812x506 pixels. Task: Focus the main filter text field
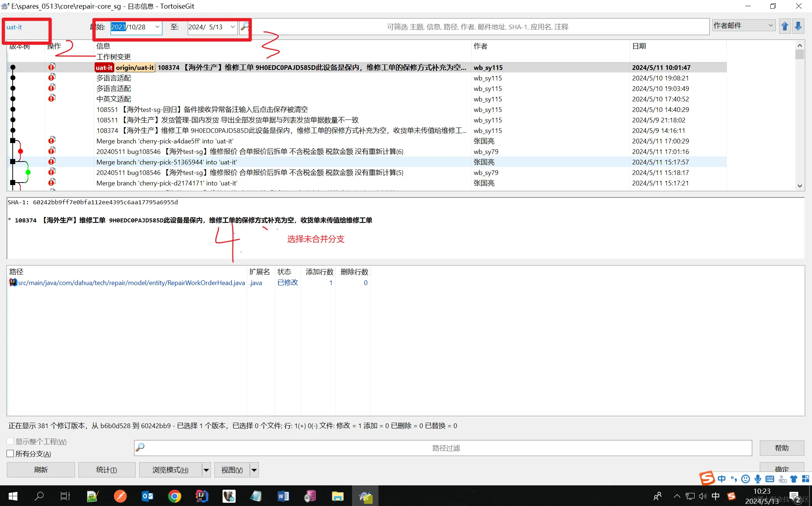[x=478, y=27]
